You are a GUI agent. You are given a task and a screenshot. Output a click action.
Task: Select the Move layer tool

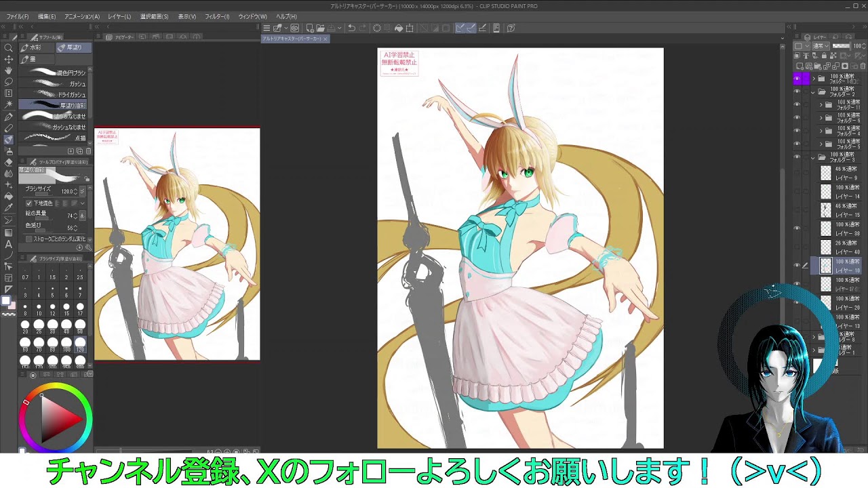point(8,60)
